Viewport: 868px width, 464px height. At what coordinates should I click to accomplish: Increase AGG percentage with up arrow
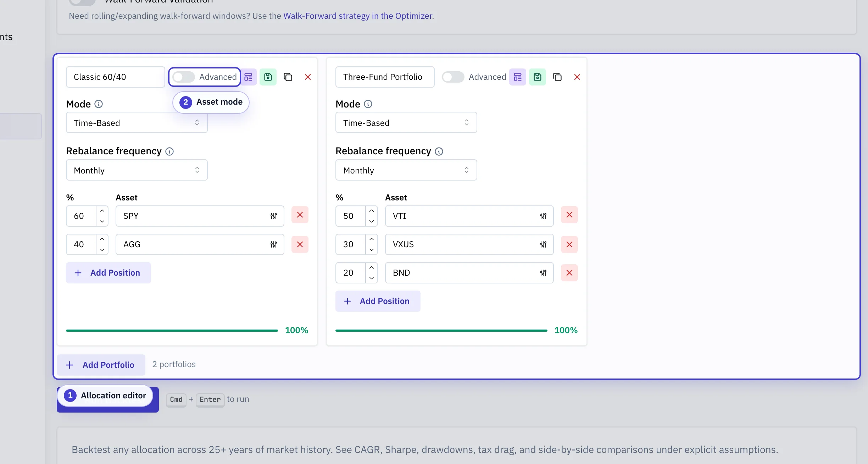(102, 239)
